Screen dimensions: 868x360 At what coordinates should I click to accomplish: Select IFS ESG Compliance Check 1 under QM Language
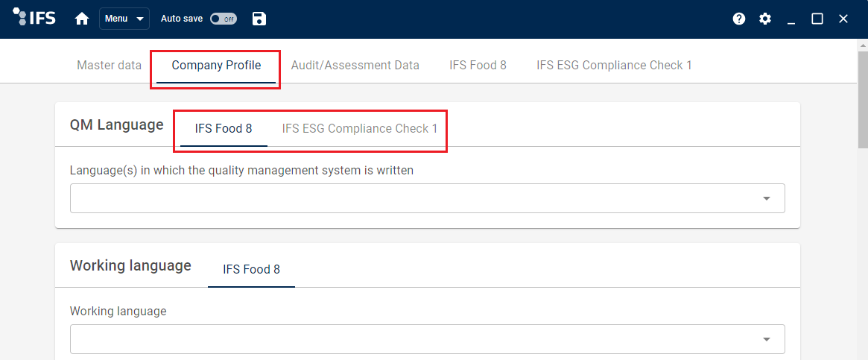click(x=360, y=128)
